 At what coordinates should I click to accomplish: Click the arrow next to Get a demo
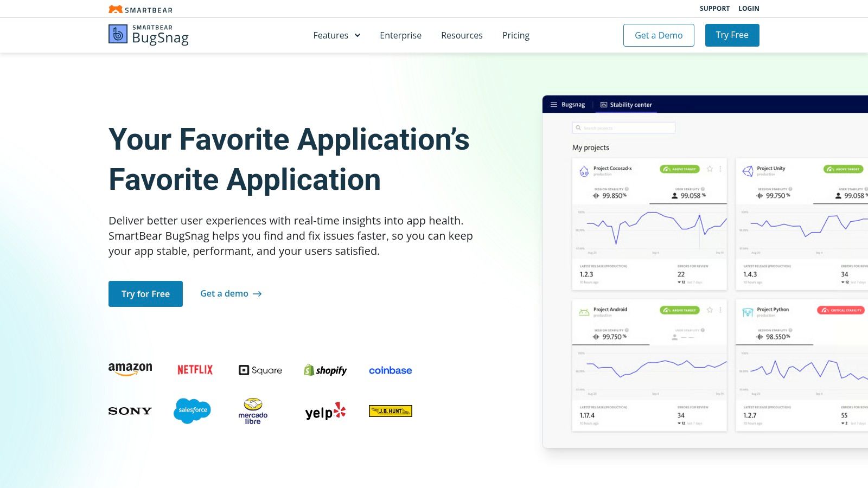pos(258,294)
